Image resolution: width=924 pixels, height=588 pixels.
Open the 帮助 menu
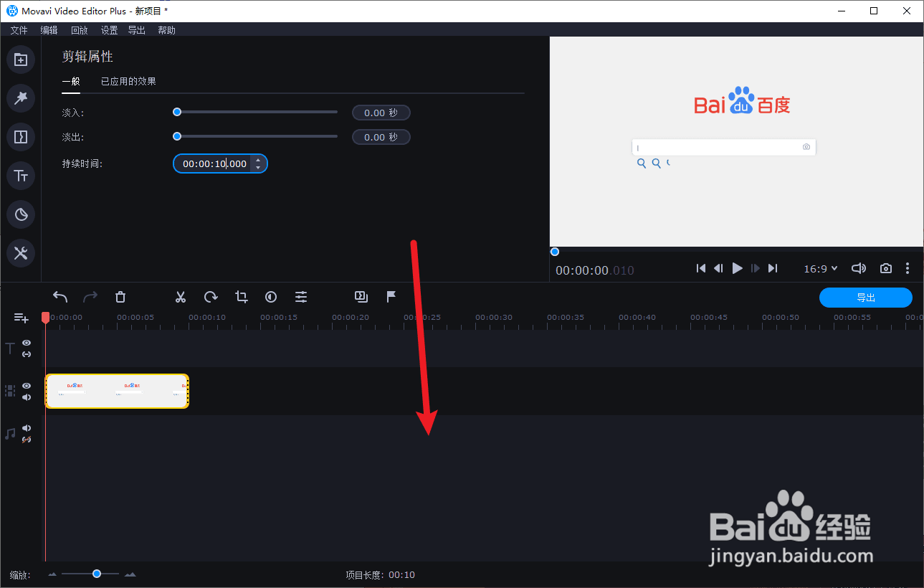(x=166, y=30)
